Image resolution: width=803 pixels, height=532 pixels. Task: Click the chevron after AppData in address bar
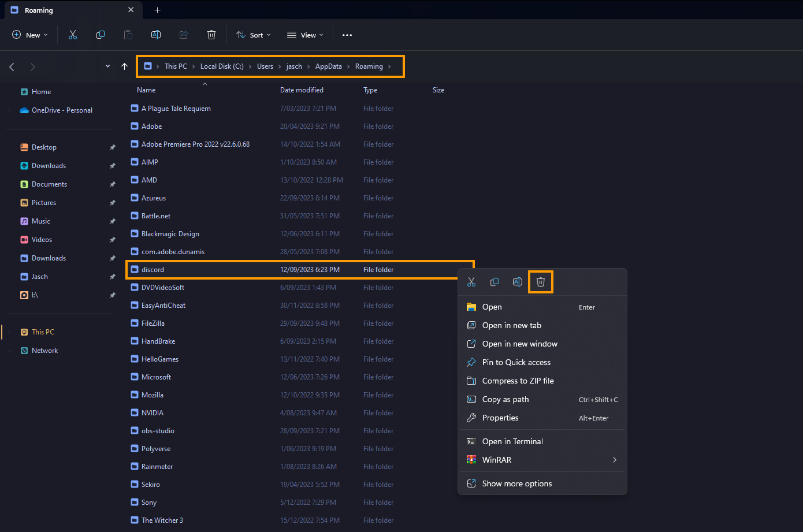tap(348, 66)
